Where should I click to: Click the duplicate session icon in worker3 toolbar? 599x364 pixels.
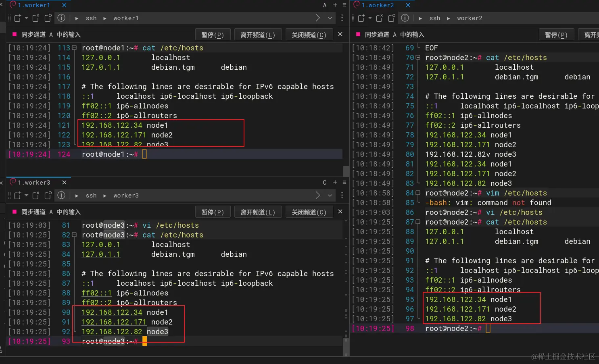pyautogui.click(x=36, y=196)
